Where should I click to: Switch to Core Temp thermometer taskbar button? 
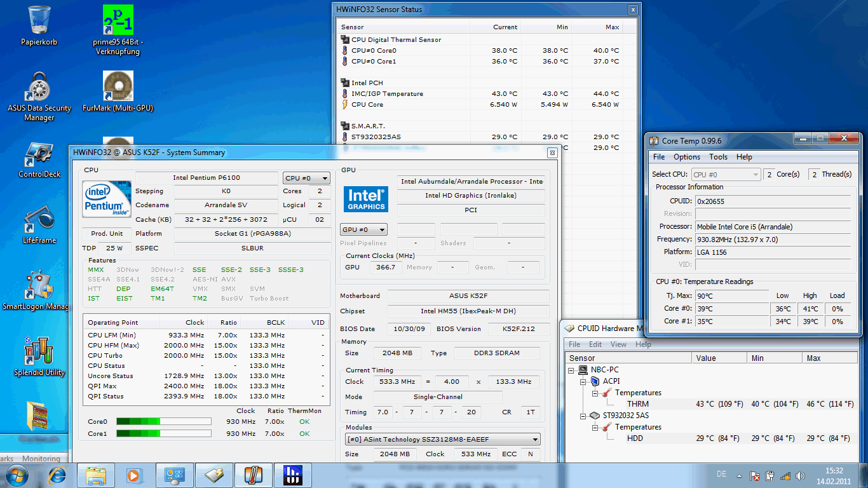click(253, 475)
